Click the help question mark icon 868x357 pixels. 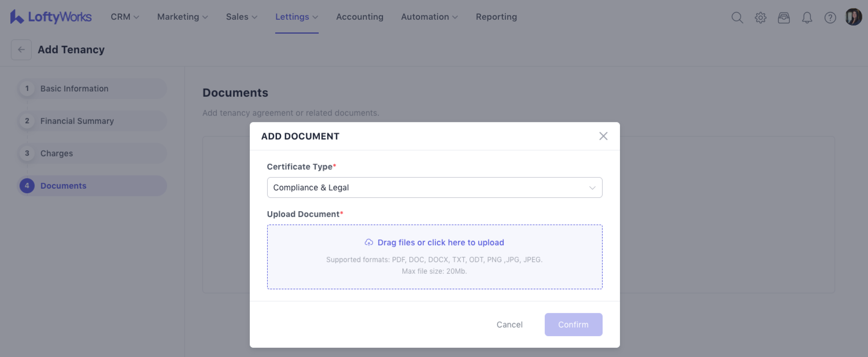click(830, 17)
